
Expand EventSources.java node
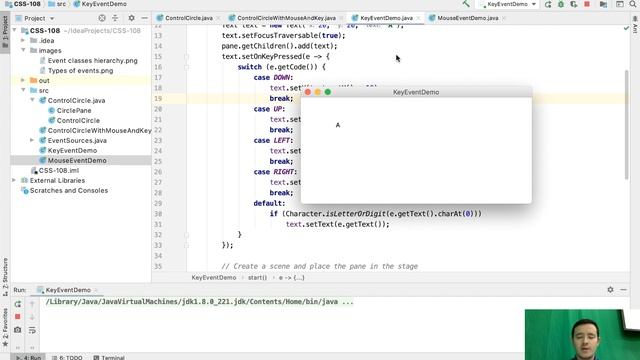pyautogui.click(x=32, y=140)
